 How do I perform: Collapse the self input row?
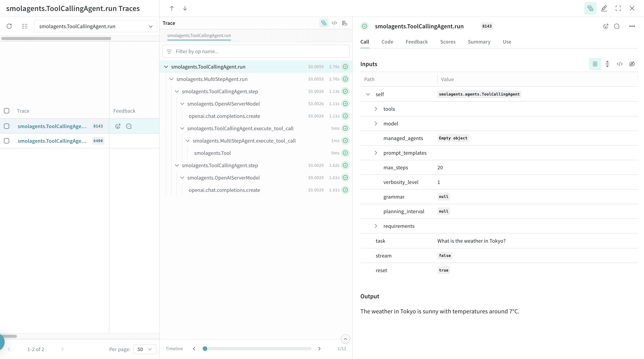pos(368,94)
